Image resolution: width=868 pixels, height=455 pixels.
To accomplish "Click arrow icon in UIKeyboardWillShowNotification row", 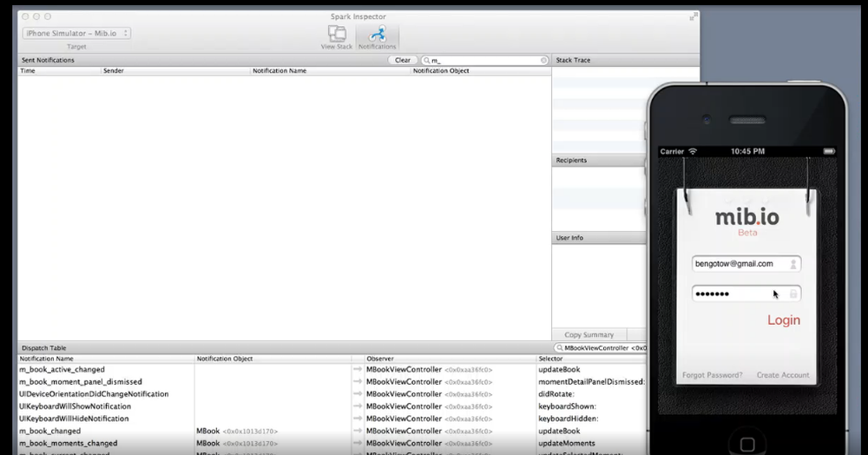I will pos(358,406).
